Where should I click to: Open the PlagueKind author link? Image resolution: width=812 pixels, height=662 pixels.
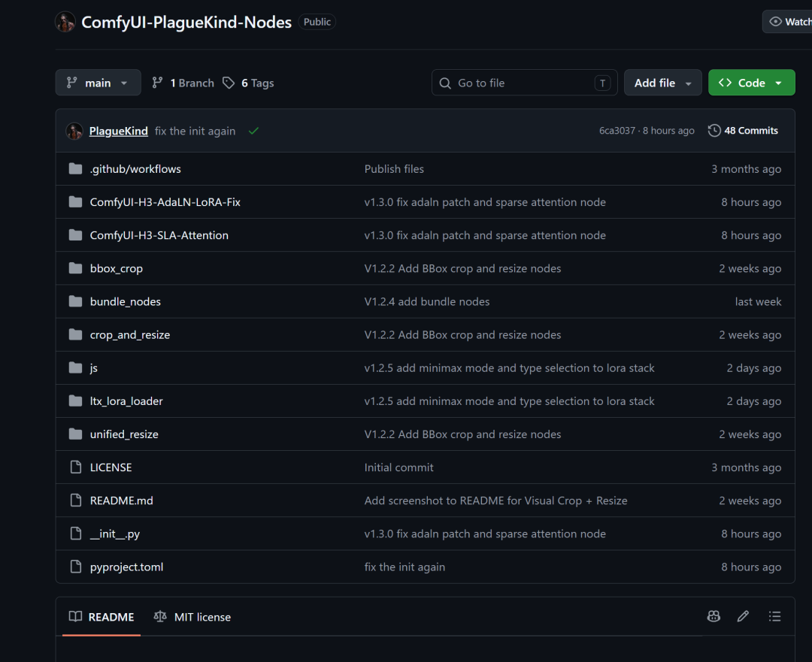coord(119,131)
